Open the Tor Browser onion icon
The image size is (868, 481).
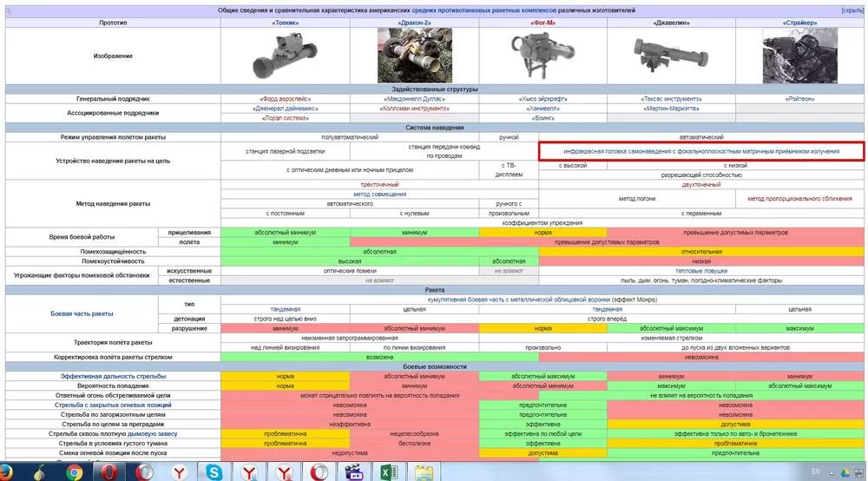click(x=39, y=472)
